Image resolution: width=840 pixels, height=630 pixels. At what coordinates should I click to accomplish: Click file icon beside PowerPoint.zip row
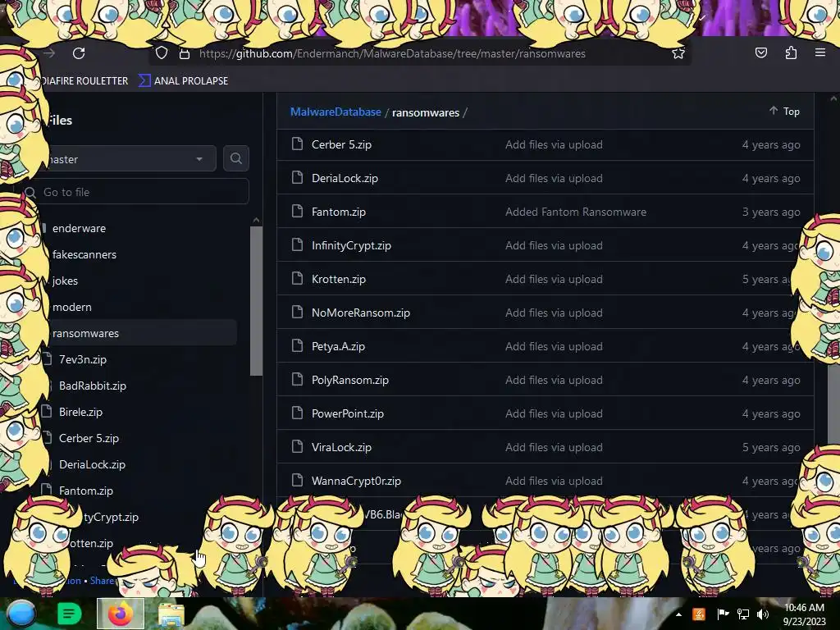pyautogui.click(x=297, y=413)
